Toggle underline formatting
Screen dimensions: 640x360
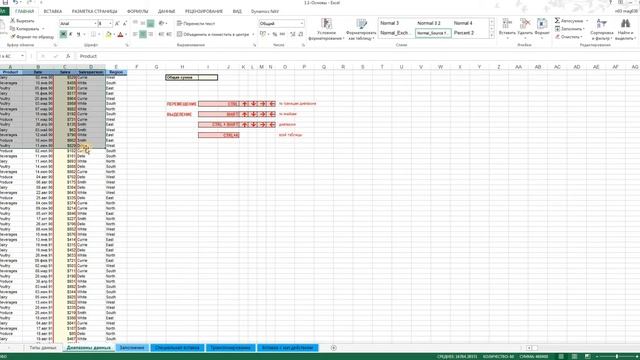tap(78, 35)
